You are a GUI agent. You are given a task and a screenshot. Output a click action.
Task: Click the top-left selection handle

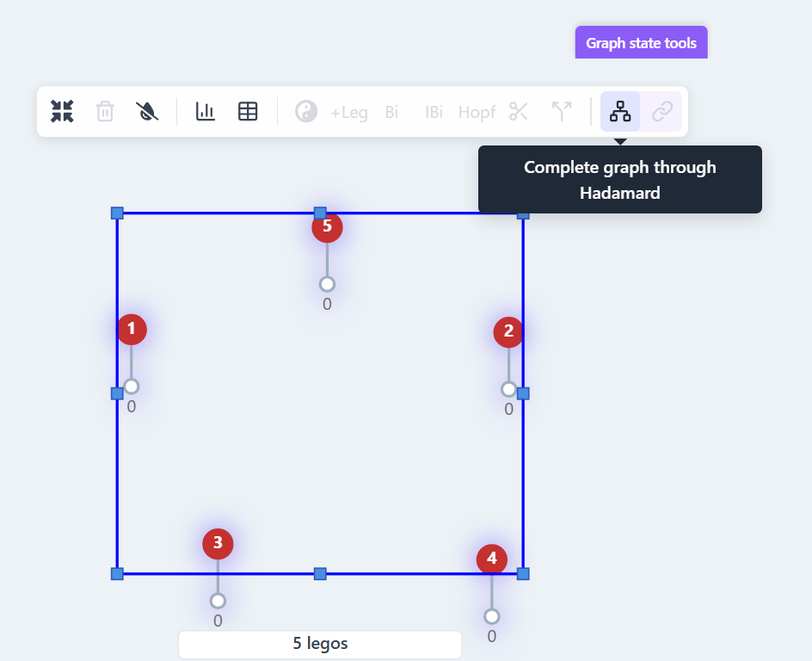click(x=117, y=213)
